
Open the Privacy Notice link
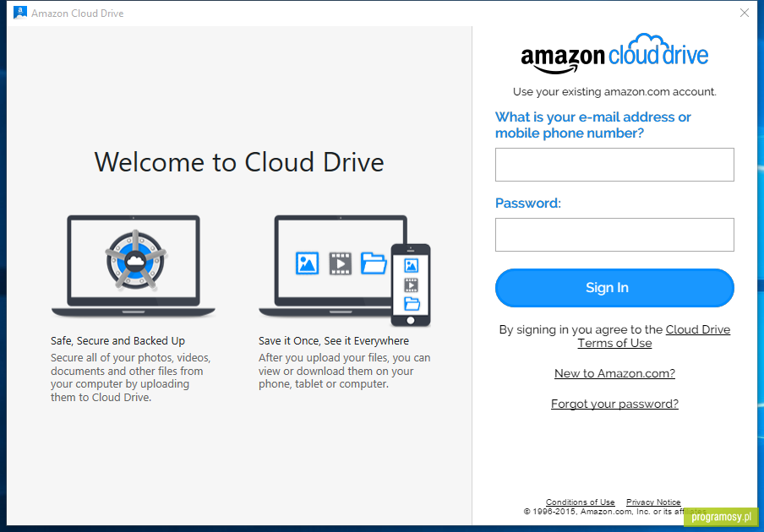(653, 502)
